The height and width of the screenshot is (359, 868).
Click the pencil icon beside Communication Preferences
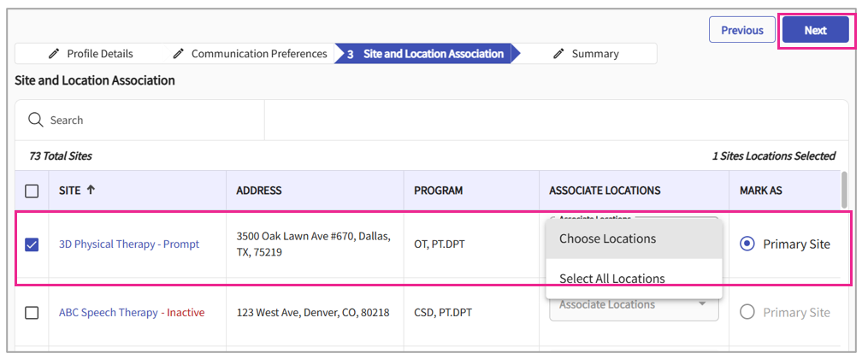179,54
